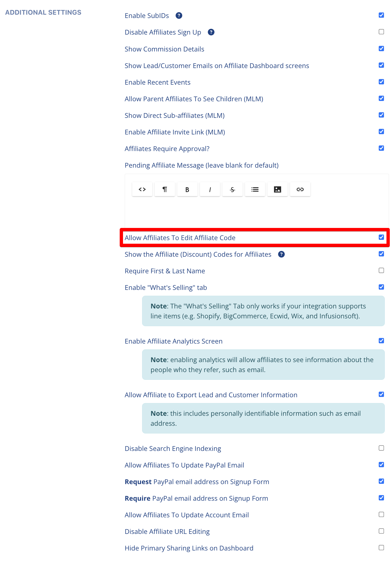This screenshot has height=561, width=392.
Task: Uncheck Allow Affiliates To Edit Affiliate Code
Action: (x=381, y=237)
